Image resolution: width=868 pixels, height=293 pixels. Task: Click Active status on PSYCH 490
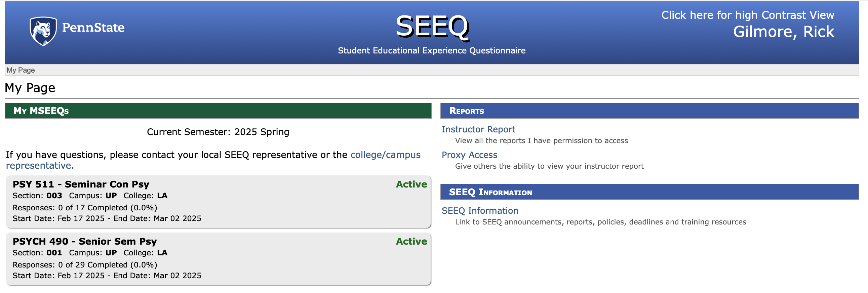pos(411,242)
